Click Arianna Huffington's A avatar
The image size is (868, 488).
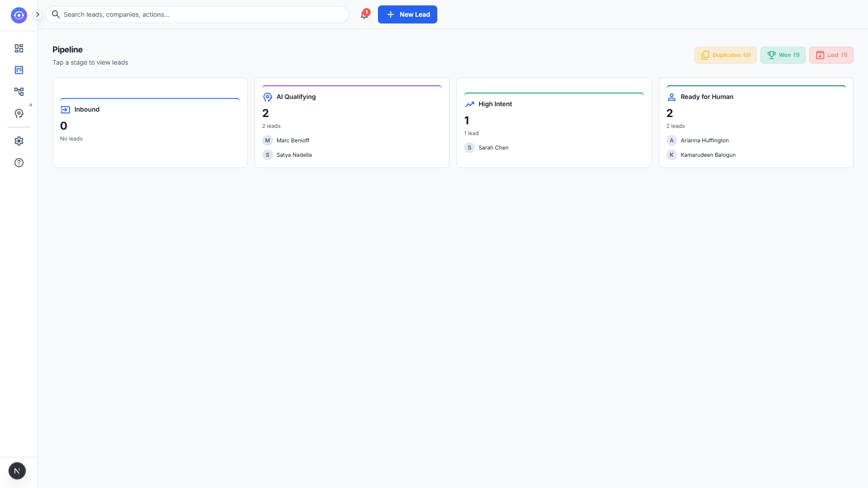pyautogui.click(x=671, y=141)
